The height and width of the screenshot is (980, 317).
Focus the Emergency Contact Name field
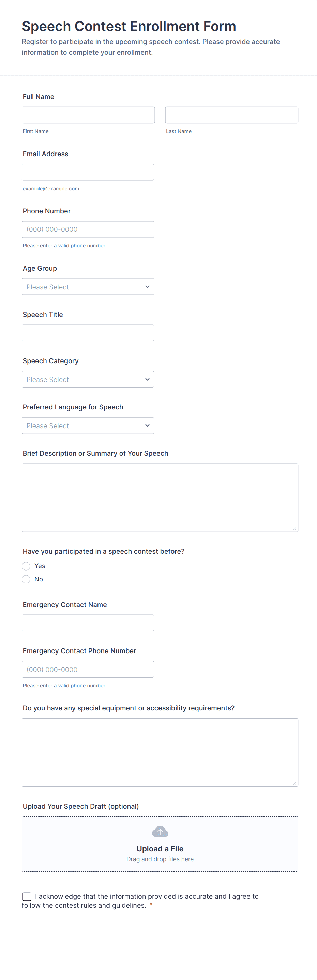pyautogui.click(x=88, y=623)
